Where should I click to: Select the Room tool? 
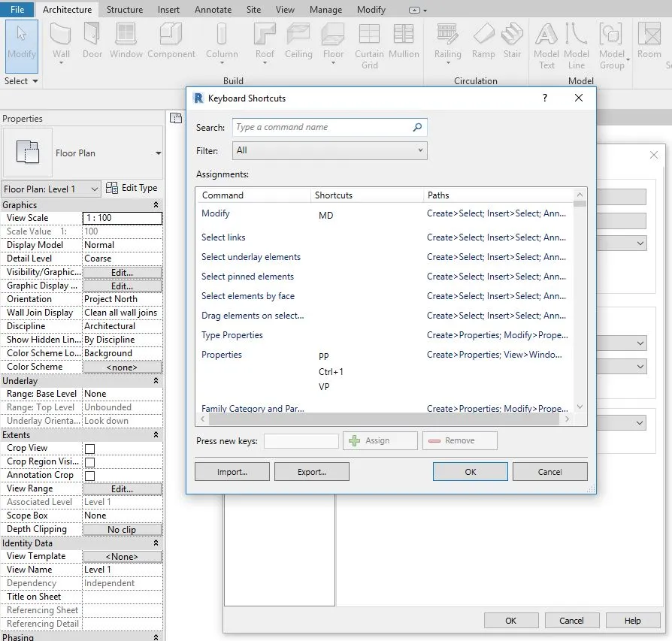point(651,41)
